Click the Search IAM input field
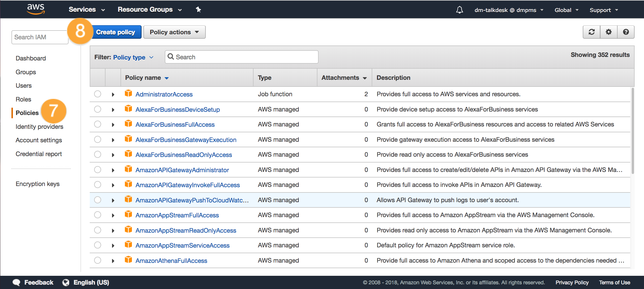The height and width of the screenshot is (289, 644). [40, 37]
